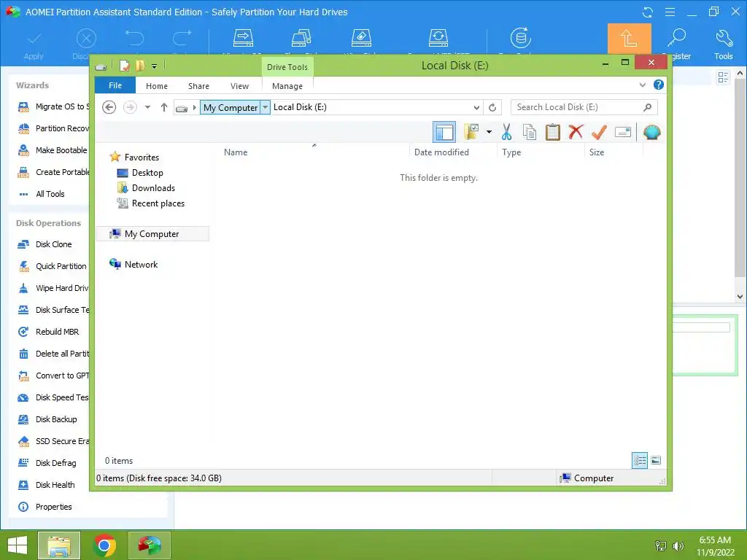This screenshot has height=560, width=747.
Task: Click Rebuild MBR in AOMEI sidebar
Action: [x=57, y=332]
